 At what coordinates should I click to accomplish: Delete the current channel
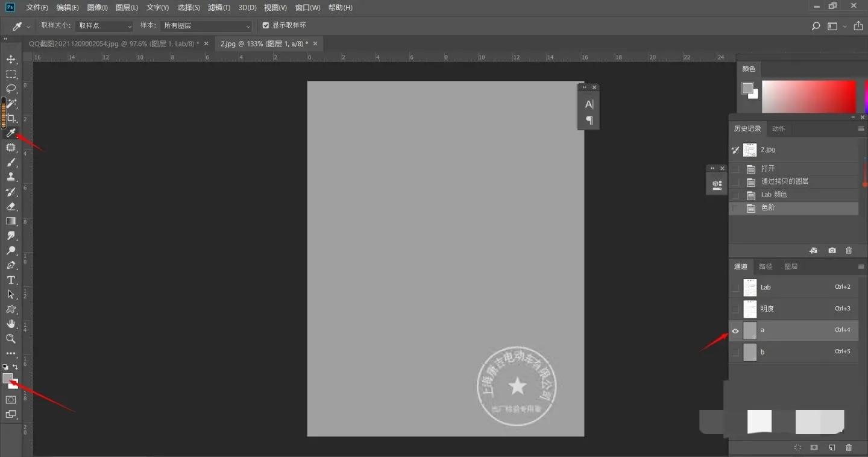tap(849, 448)
